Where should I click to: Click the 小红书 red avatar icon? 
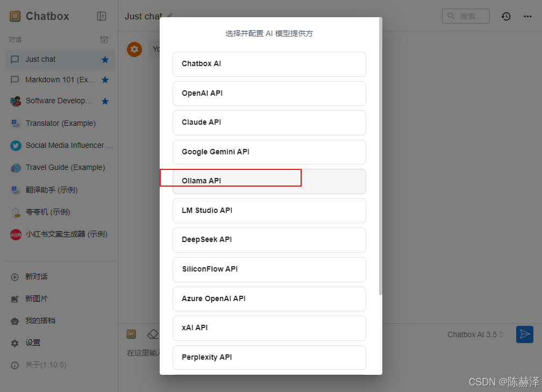[16, 234]
